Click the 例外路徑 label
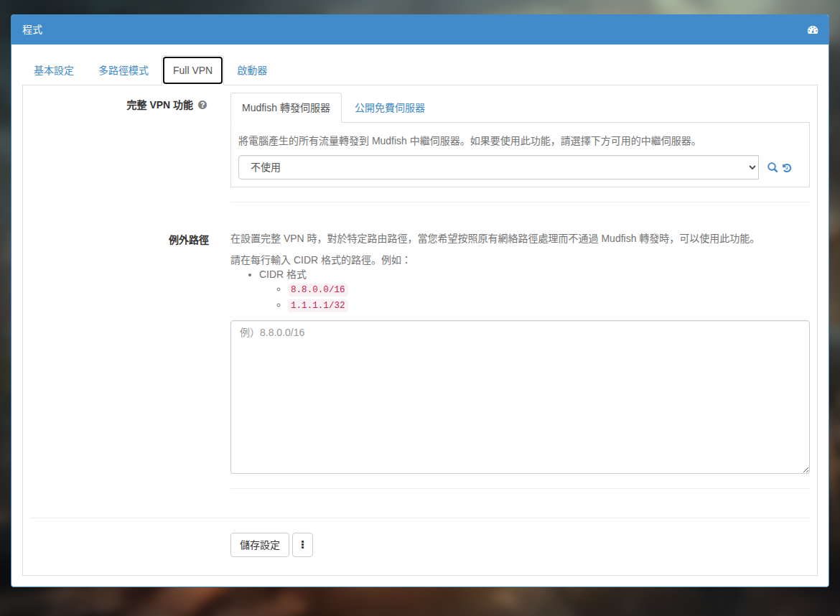Screen dimensions: 840x616 [x=189, y=240]
